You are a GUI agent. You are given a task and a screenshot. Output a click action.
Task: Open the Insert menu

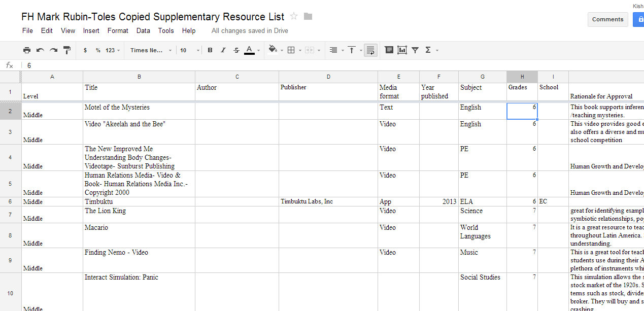91,30
